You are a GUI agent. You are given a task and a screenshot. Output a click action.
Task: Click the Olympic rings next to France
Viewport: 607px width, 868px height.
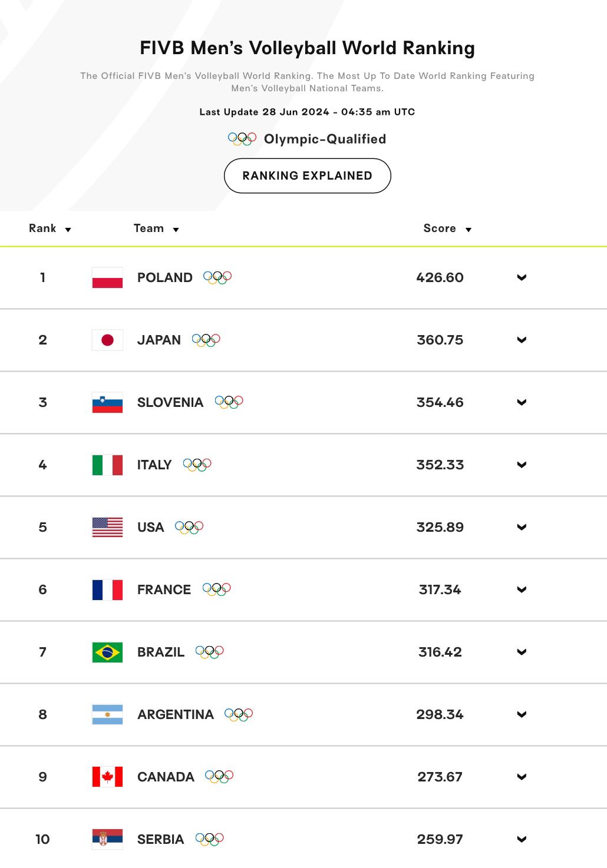(217, 589)
